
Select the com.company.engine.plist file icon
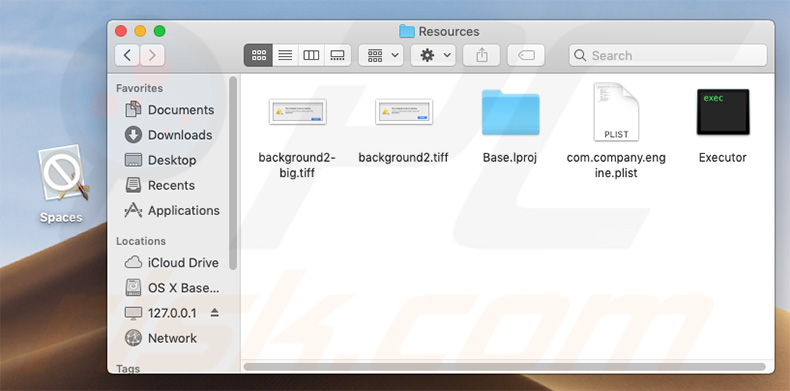click(x=616, y=112)
